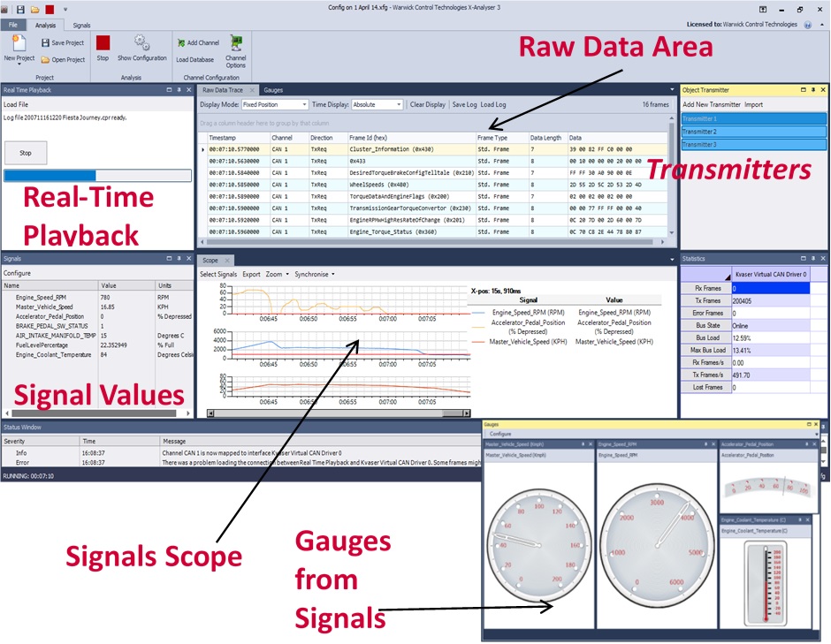Open Show Configuration
Viewport: 831px width, 644px height.
(140, 42)
